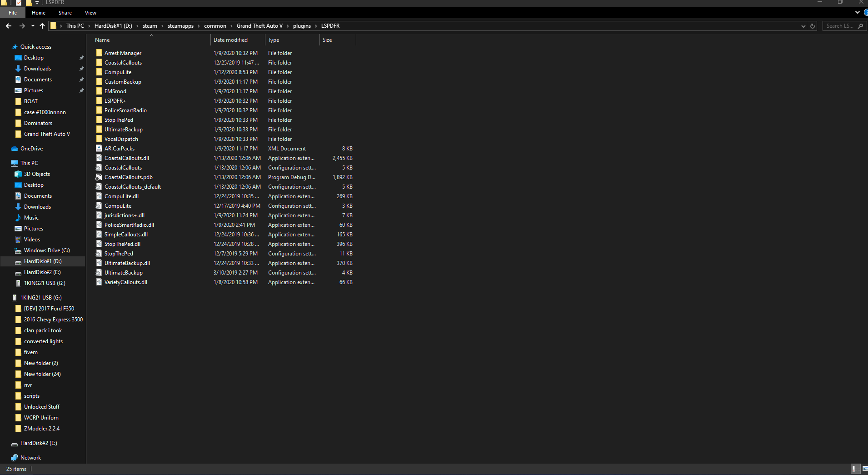Image resolution: width=868 pixels, height=475 pixels.
Task: Select the CustomBackup folder icon
Action: click(99, 82)
